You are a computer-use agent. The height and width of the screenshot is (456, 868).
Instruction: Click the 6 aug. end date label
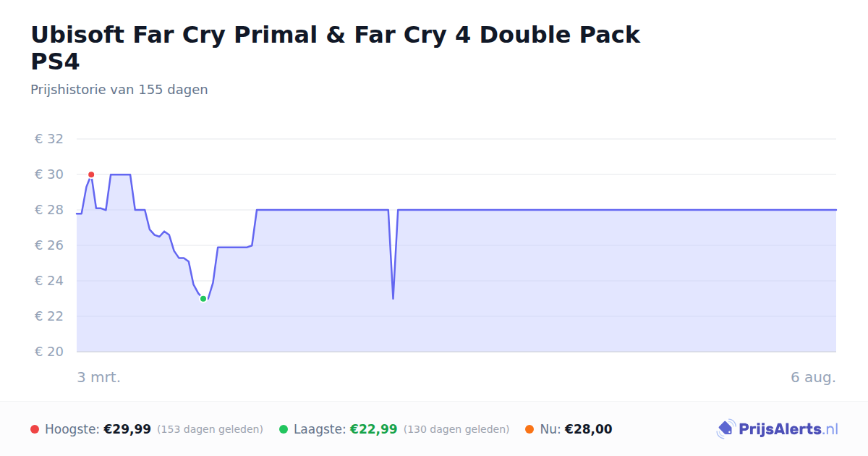point(813,377)
